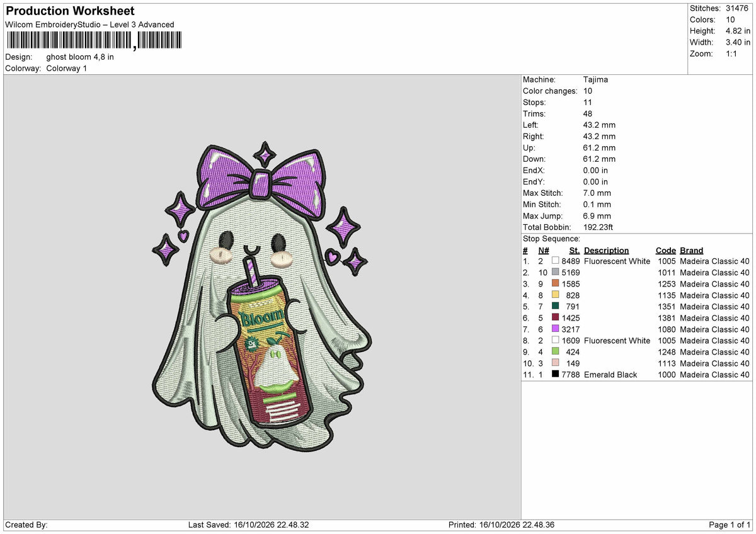Click the Machine value "Tajima"
Image resolution: width=756 pixels, height=534 pixels.
pos(595,80)
